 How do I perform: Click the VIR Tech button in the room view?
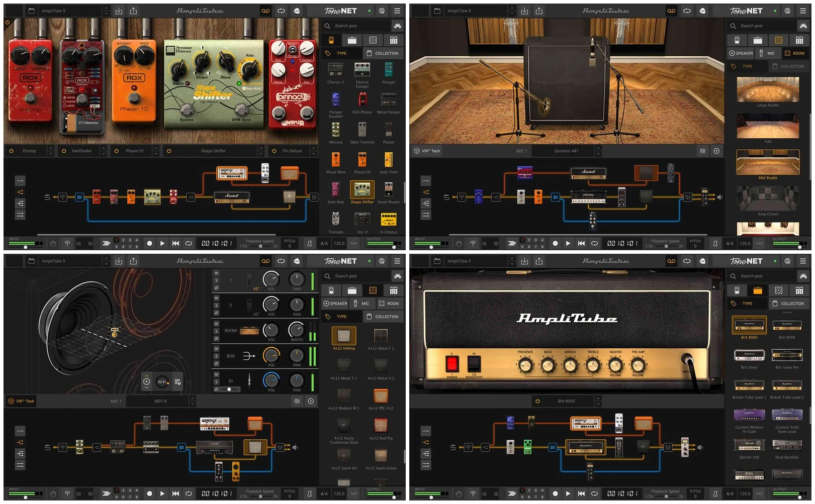coord(427,151)
